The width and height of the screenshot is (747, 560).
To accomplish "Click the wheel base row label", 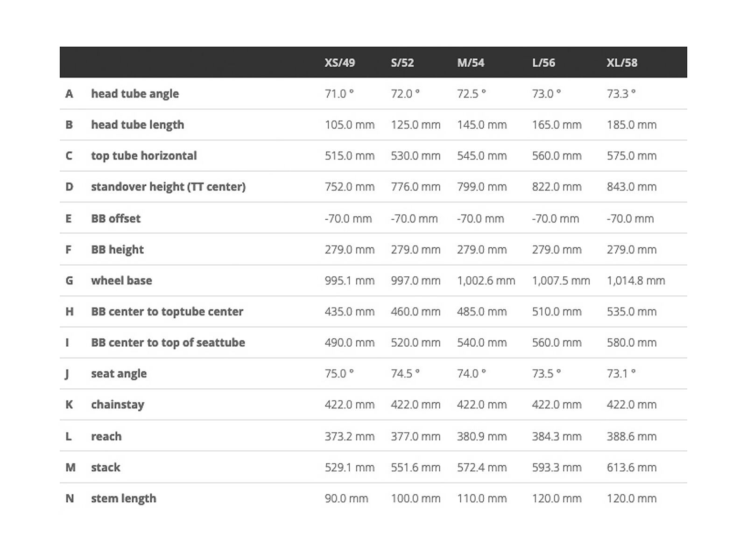I will tap(121, 280).
